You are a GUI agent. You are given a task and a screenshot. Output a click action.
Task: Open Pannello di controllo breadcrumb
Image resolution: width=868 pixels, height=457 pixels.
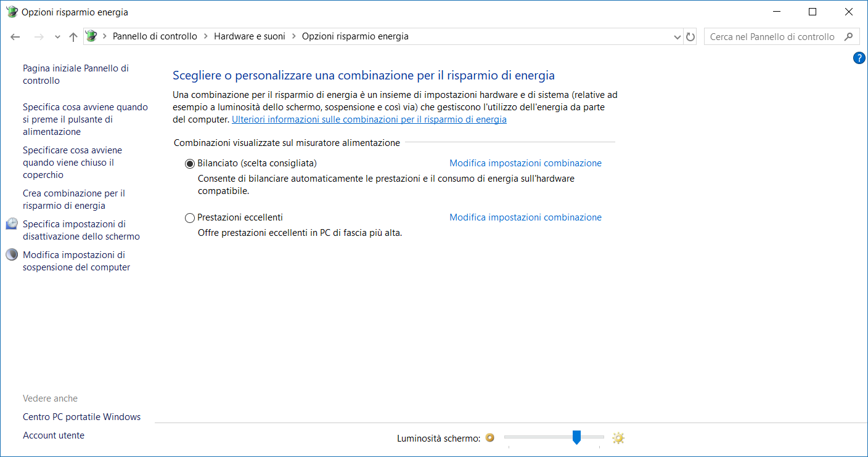tap(155, 36)
